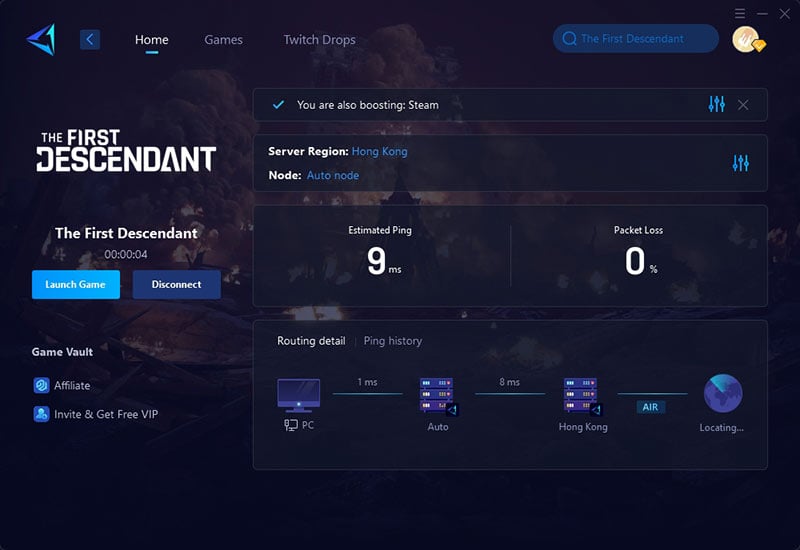Click the Disconnect button

[177, 285]
